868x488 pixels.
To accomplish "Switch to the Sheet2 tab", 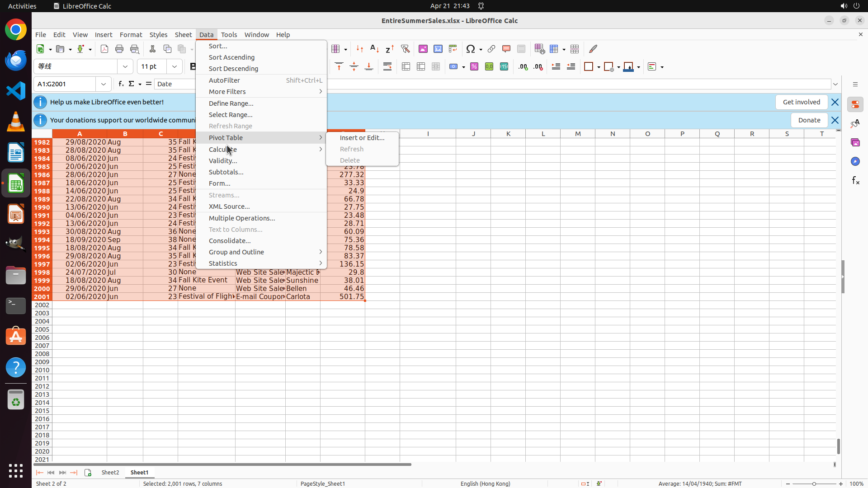I will 110,473.
